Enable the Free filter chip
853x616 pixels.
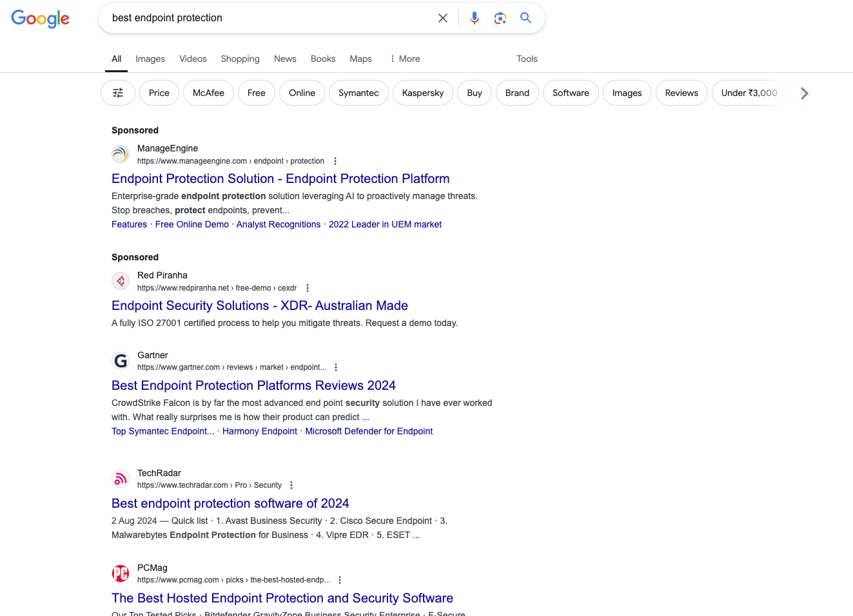256,93
